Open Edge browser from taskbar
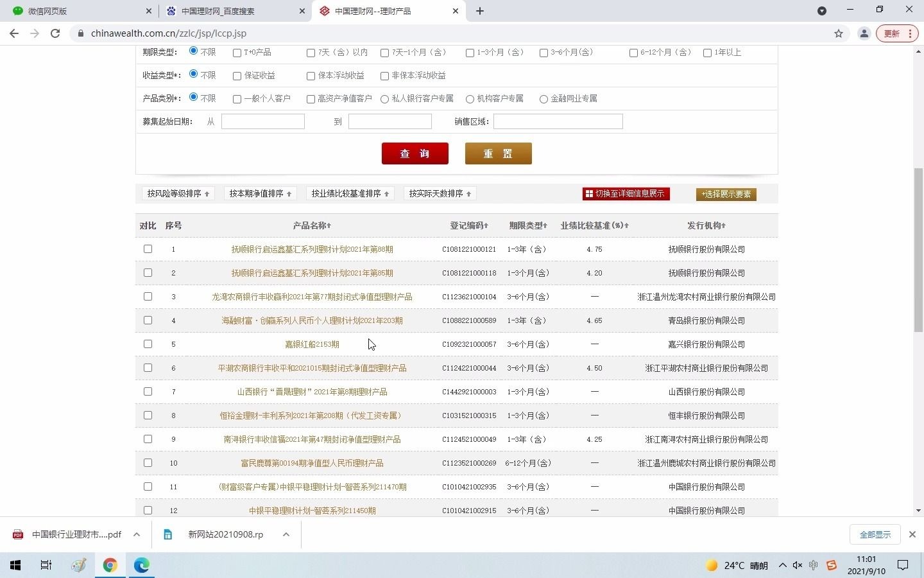 142,565
